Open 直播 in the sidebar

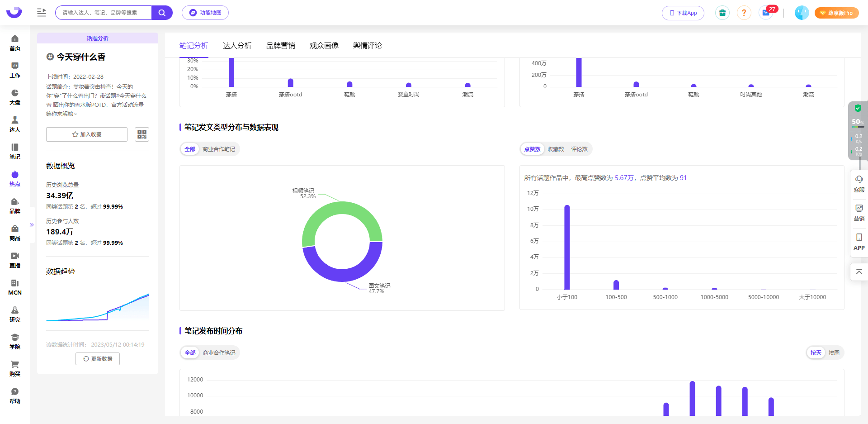click(x=15, y=260)
